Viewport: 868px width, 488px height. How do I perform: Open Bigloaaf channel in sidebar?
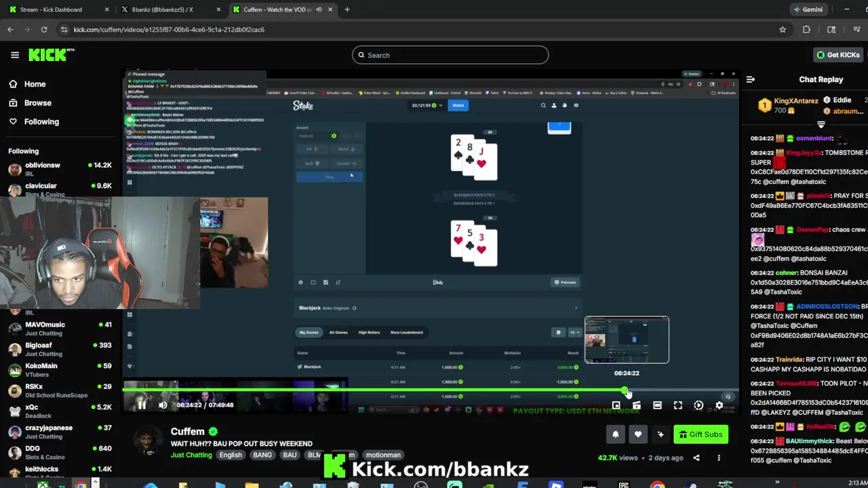click(x=60, y=349)
